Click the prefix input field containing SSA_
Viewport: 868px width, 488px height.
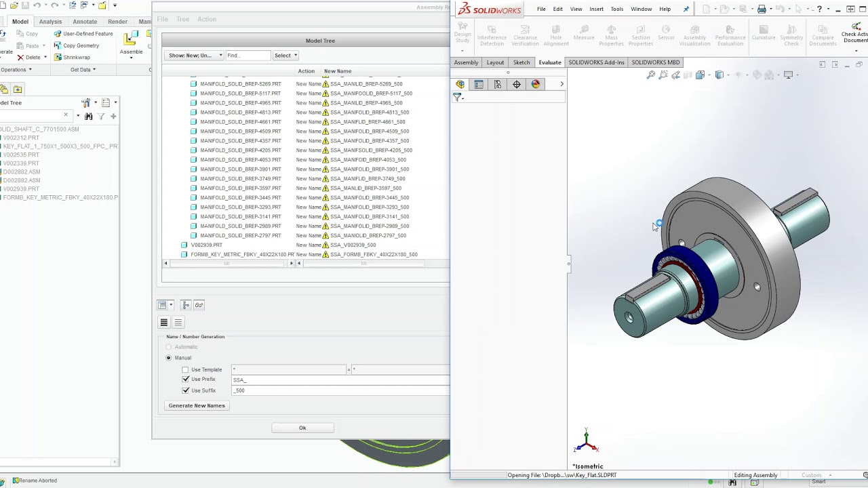(340, 380)
